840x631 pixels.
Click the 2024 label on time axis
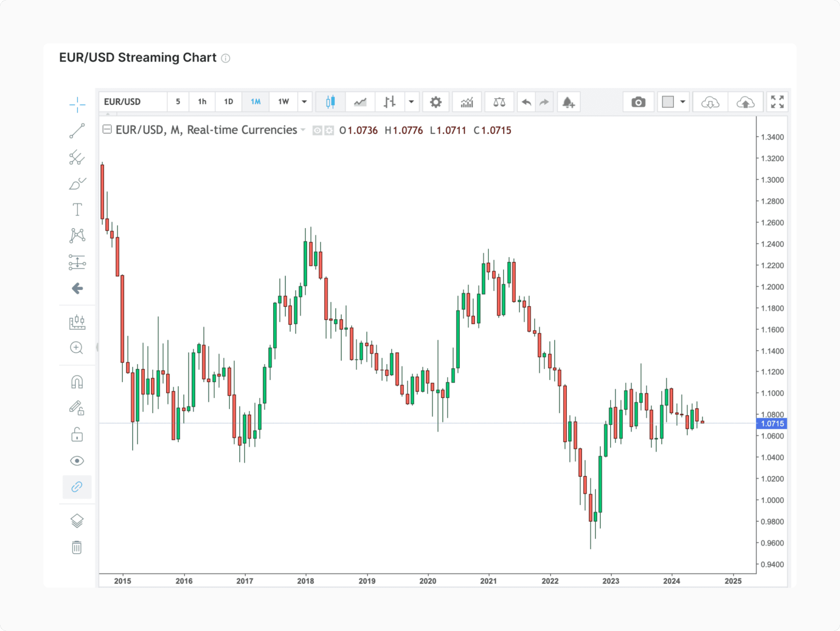(671, 581)
